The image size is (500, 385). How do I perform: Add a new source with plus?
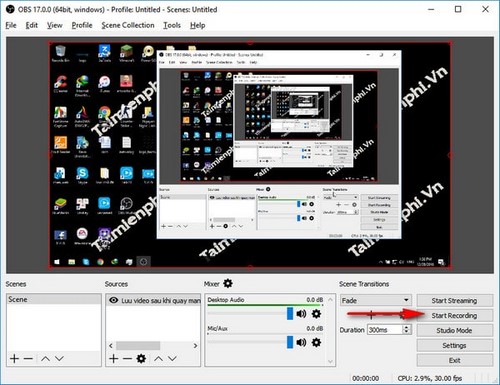tap(114, 359)
